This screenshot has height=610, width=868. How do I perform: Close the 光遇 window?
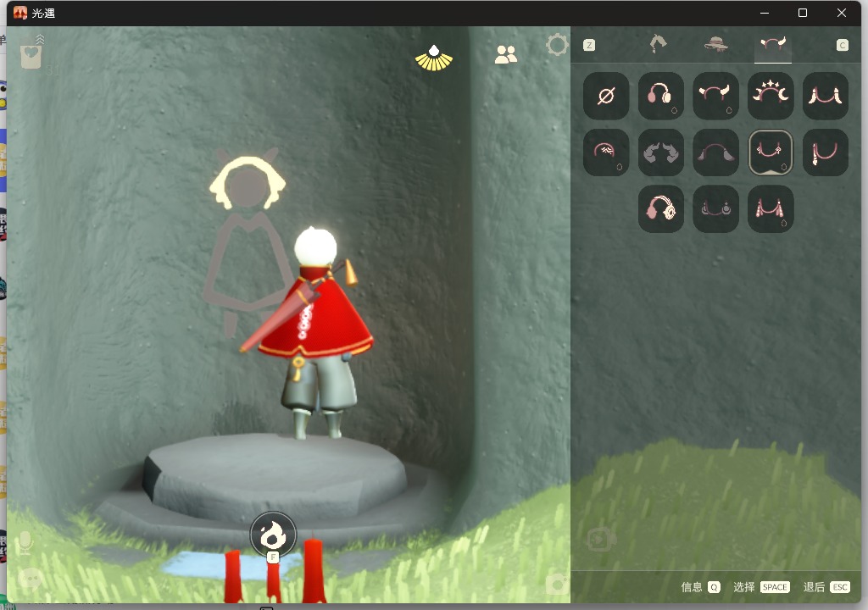click(842, 13)
